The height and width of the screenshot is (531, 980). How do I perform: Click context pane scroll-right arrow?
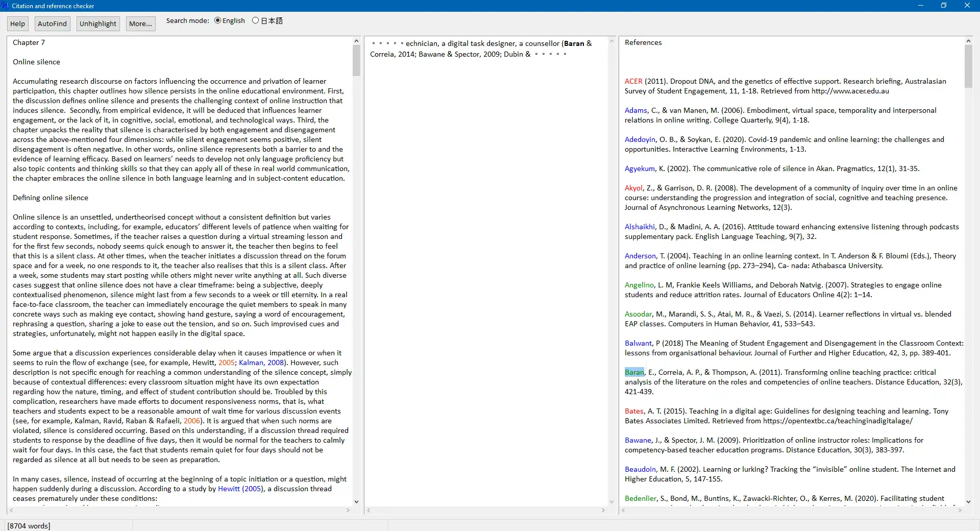pyautogui.click(x=603, y=510)
